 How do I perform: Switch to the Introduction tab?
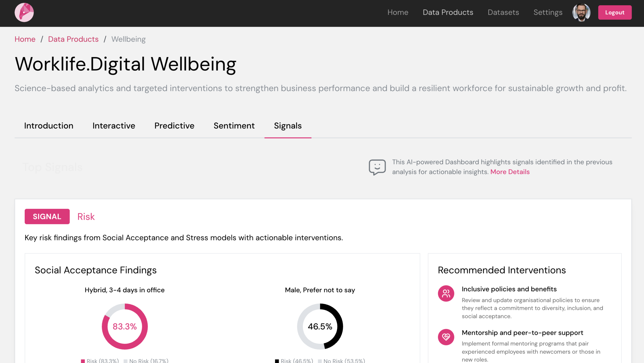click(49, 126)
